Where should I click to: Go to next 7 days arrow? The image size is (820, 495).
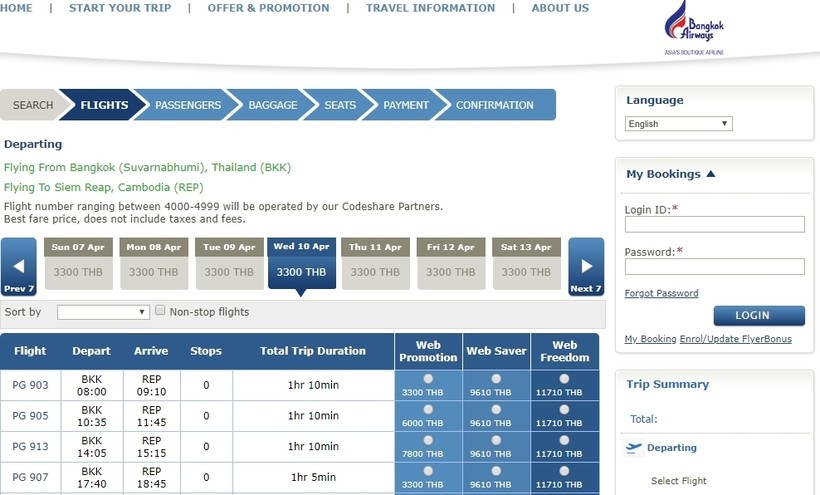[x=586, y=267]
